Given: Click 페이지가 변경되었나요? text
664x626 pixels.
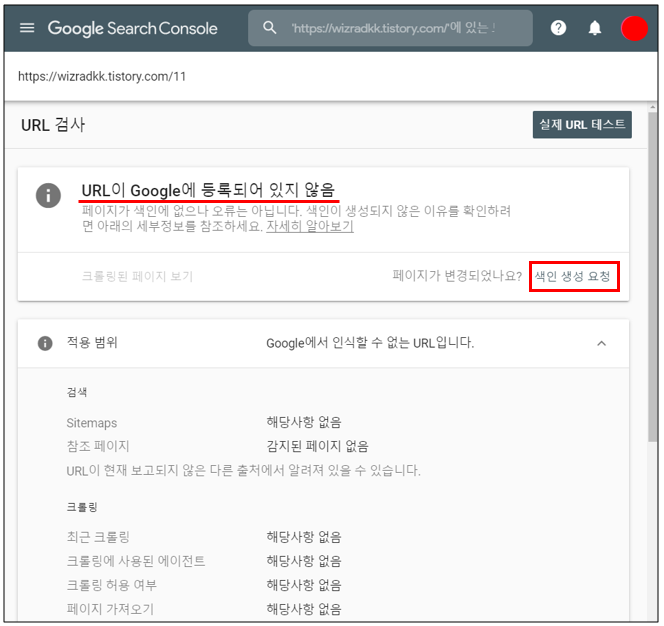Looking at the screenshot, I should coord(457,276).
